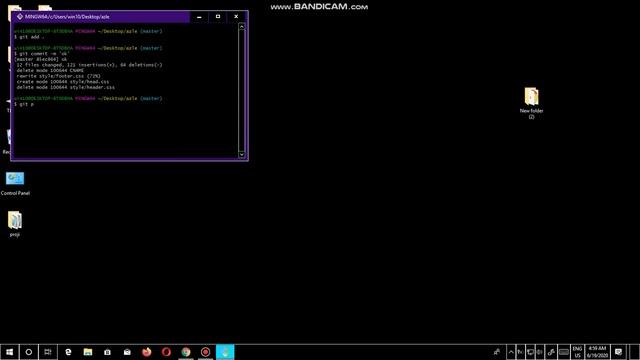Open Cortana search circle on the taskbar
This screenshot has height=360, width=640.
coord(29,352)
